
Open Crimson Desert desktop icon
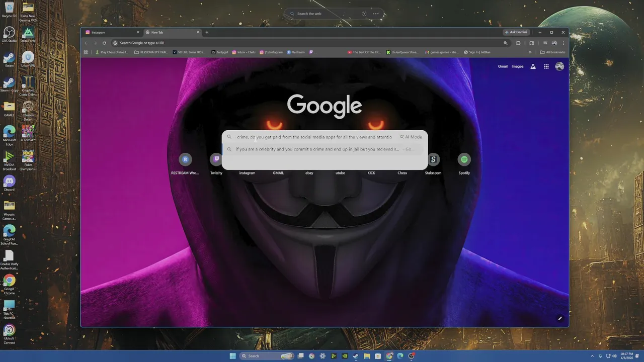pyautogui.click(x=28, y=110)
